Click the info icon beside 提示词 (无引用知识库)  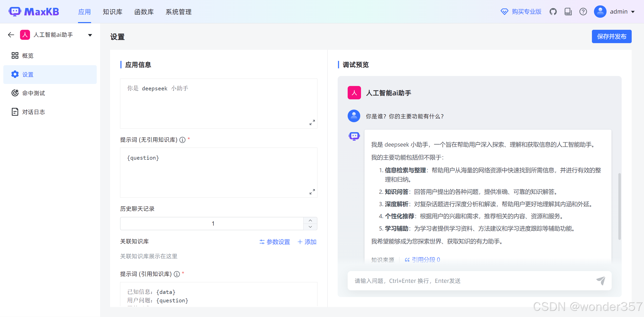click(x=182, y=140)
